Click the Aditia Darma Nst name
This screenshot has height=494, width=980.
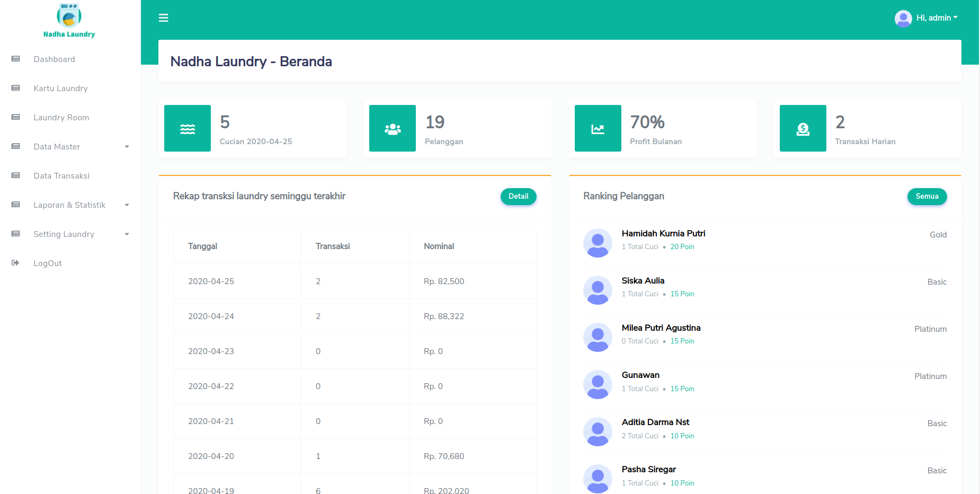coord(655,422)
